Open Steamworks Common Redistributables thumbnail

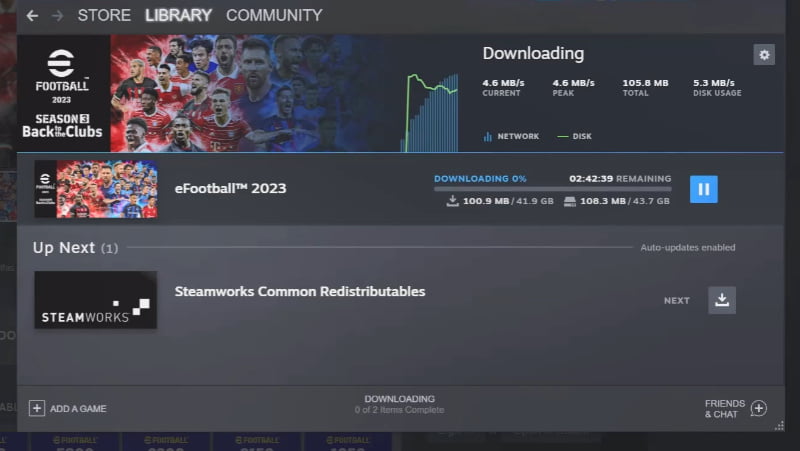coord(96,300)
